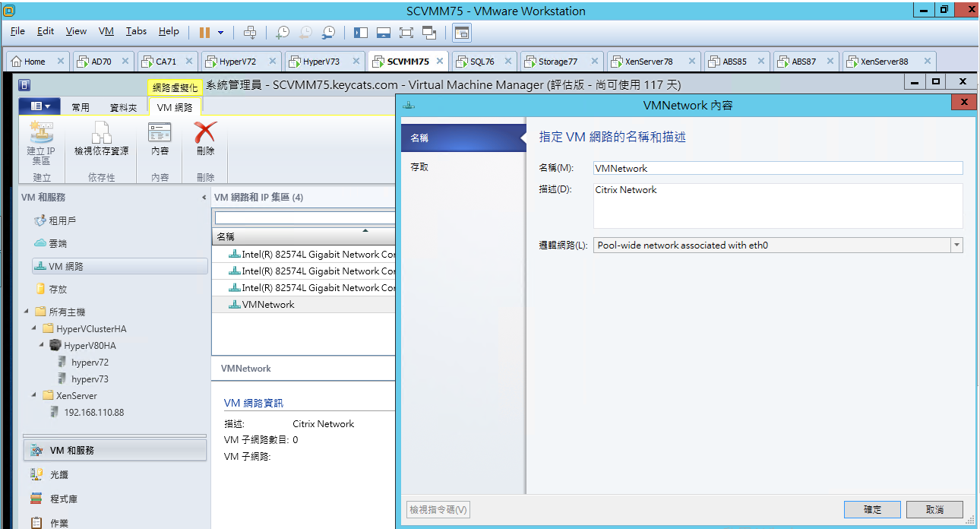Switch to the SQL76 VM tab
Image resolution: width=980 pixels, height=529 pixels.
(x=485, y=62)
